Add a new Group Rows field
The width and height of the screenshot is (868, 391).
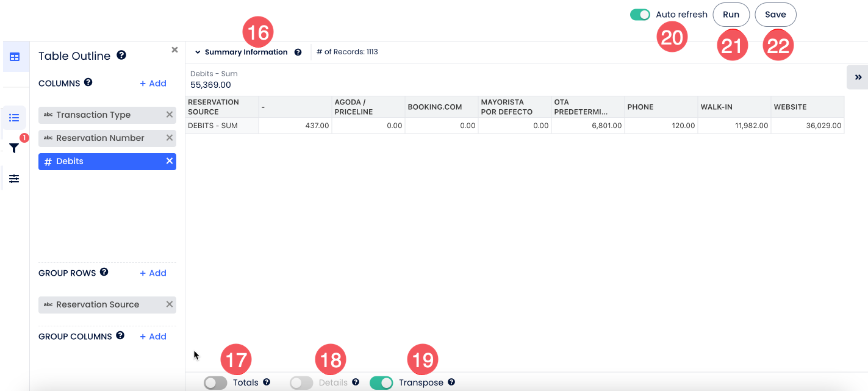(153, 273)
